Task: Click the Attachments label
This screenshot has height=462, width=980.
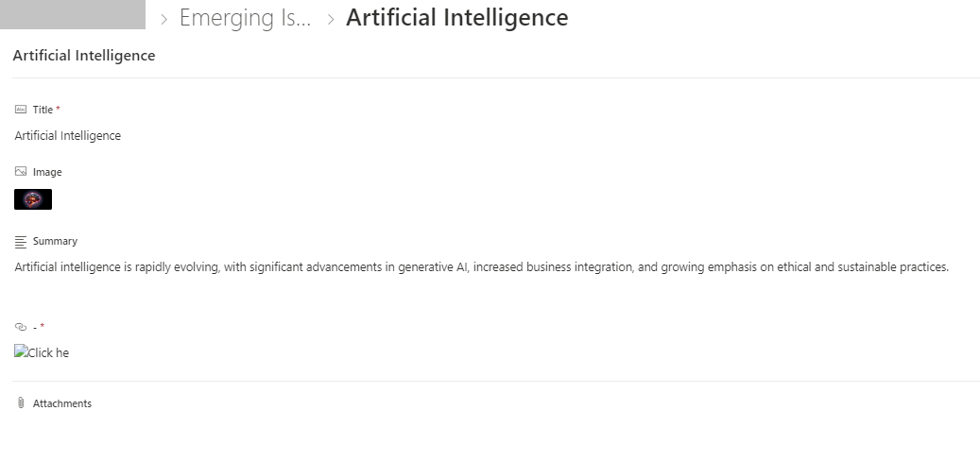Action: tap(62, 403)
